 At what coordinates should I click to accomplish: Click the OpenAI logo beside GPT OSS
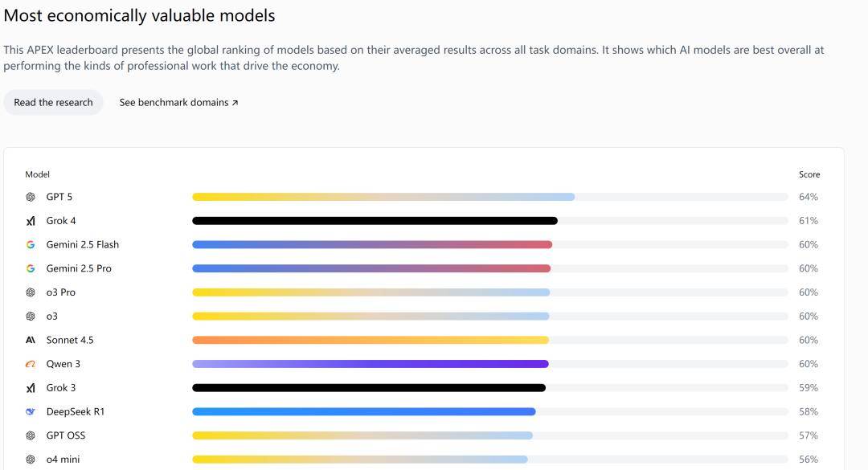[x=31, y=435]
